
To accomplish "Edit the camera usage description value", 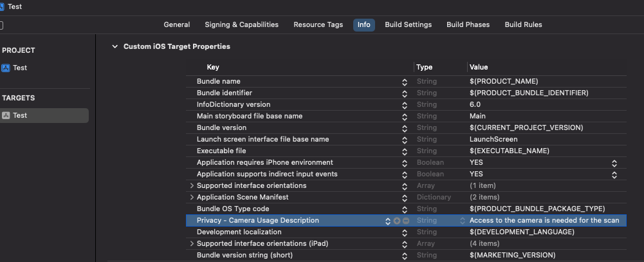I will pos(544,221).
